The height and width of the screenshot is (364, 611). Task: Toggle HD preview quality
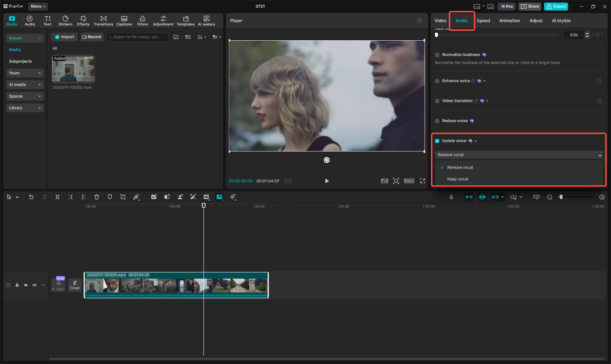[206, 197]
